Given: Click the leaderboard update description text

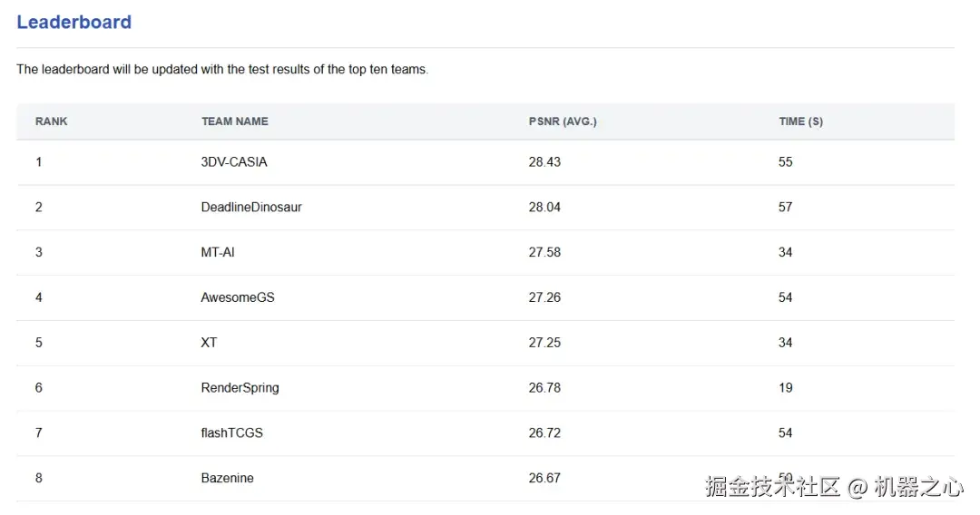Looking at the screenshot, I should (222, 70).
